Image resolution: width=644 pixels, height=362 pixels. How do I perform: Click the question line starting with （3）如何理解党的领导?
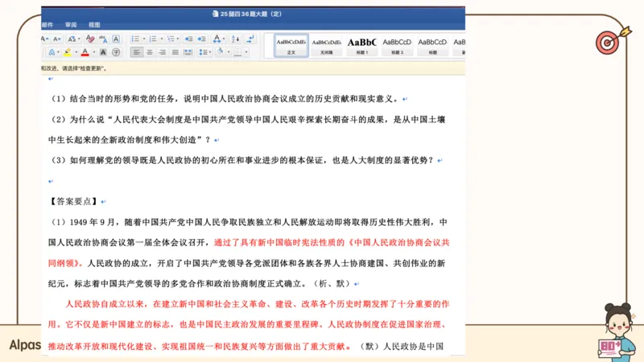[x=242, y=160]
